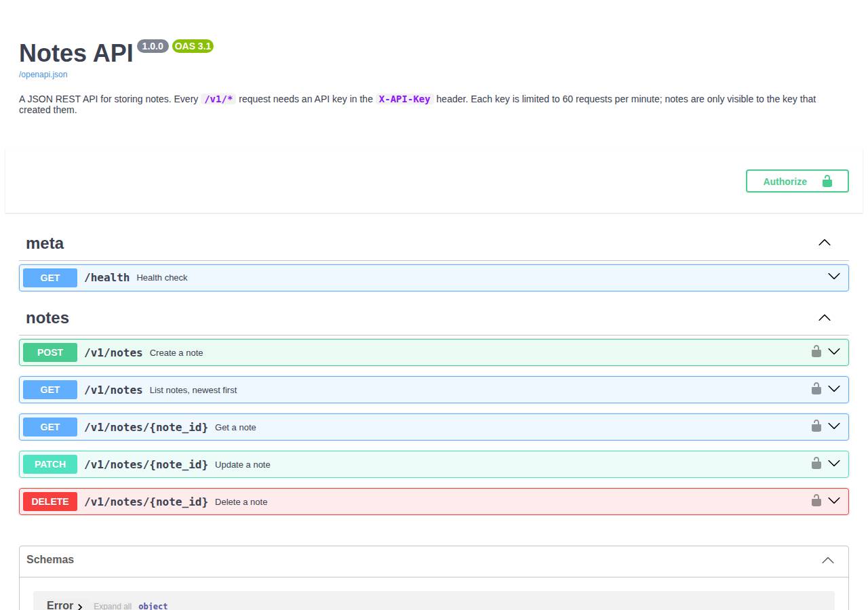Click the POST method badge
This screenshot has width=868, height=610.
pos(50,352)
